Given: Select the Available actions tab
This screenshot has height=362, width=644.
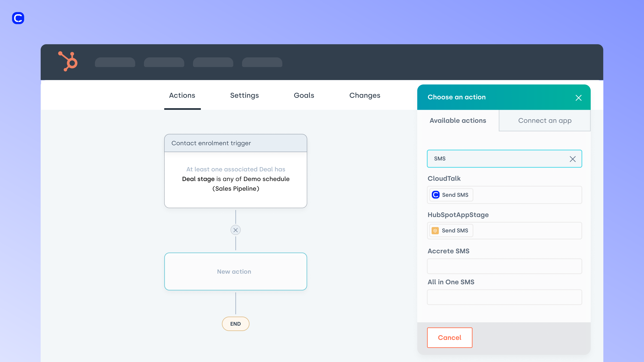Looking at the screenshot, I should point(457,121).
